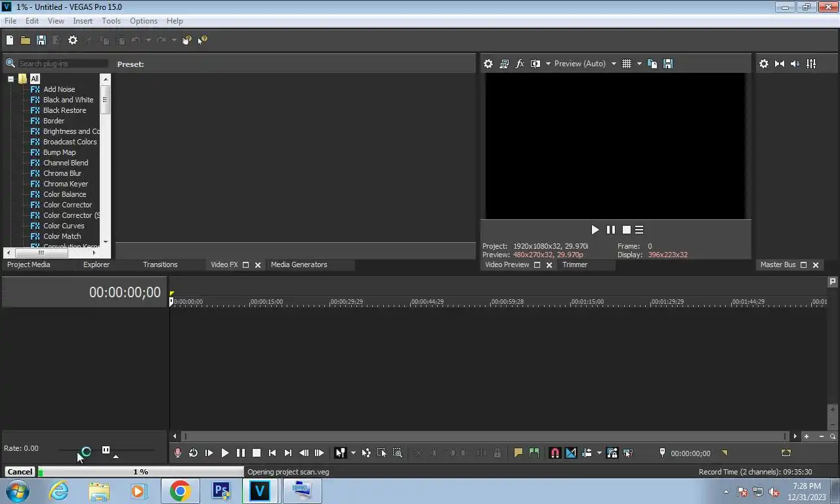Image resolution: width=840 pixels, height=504 pixels.
Task: Toggle Auto Ripple button
Action: 587,453
